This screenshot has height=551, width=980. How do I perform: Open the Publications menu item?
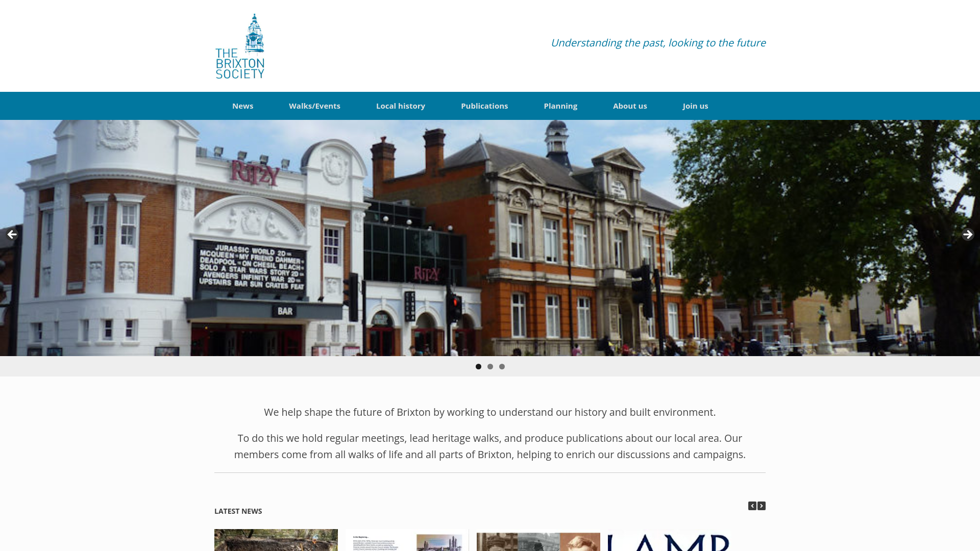[x=484, y=106]
